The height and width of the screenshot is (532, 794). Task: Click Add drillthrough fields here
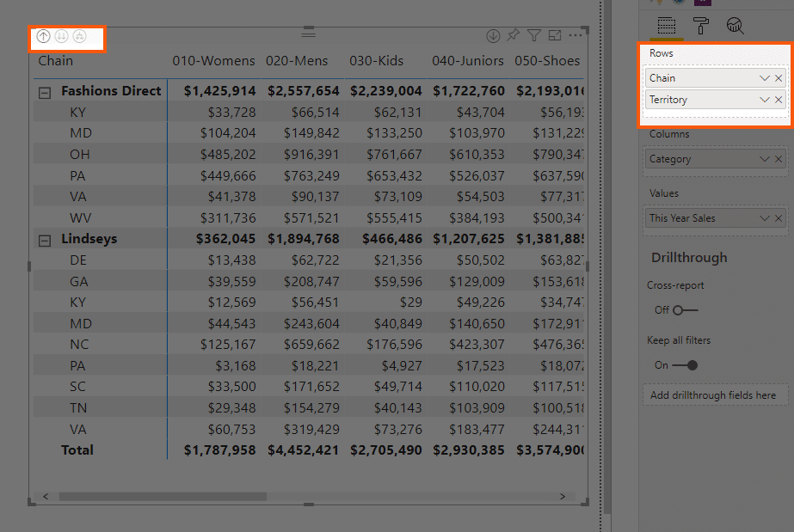[715, 394]
